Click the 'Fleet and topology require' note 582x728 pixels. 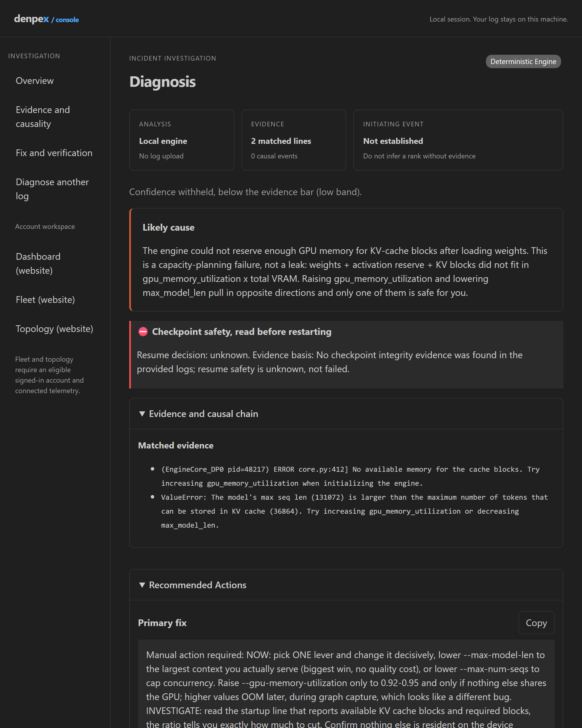(49, 375)
